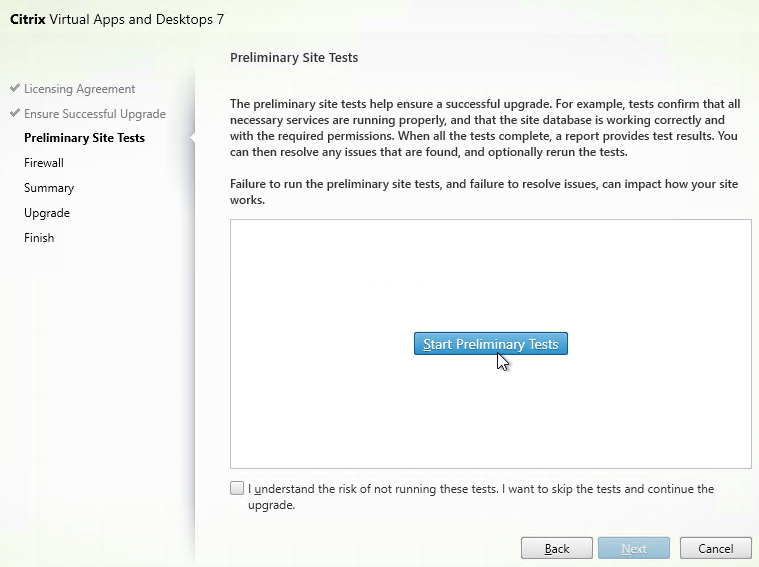Go back to the previous wizard page
Image resolution: width=759 pixels, height=567 pixels.
click(x=557, y=548)
